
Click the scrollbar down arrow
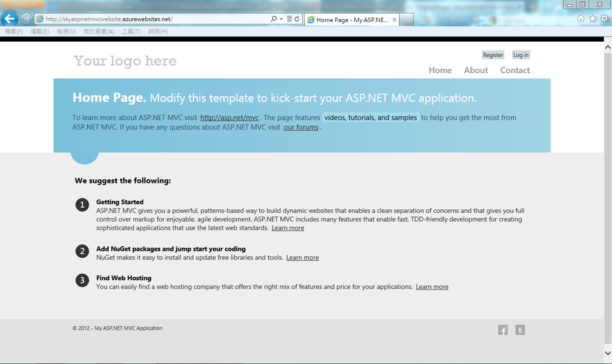tap(608, 353)
